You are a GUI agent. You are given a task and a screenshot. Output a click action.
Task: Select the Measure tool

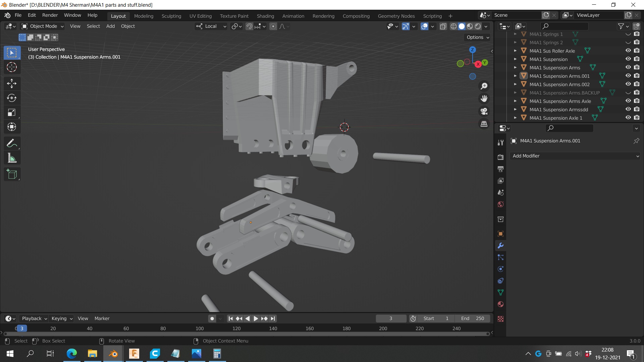point(12,158)
